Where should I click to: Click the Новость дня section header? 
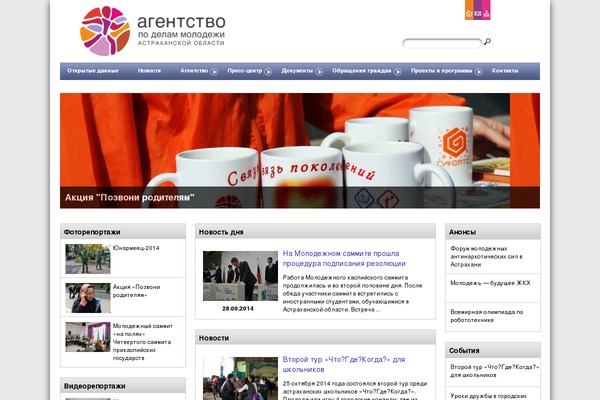tap(315, 232)
